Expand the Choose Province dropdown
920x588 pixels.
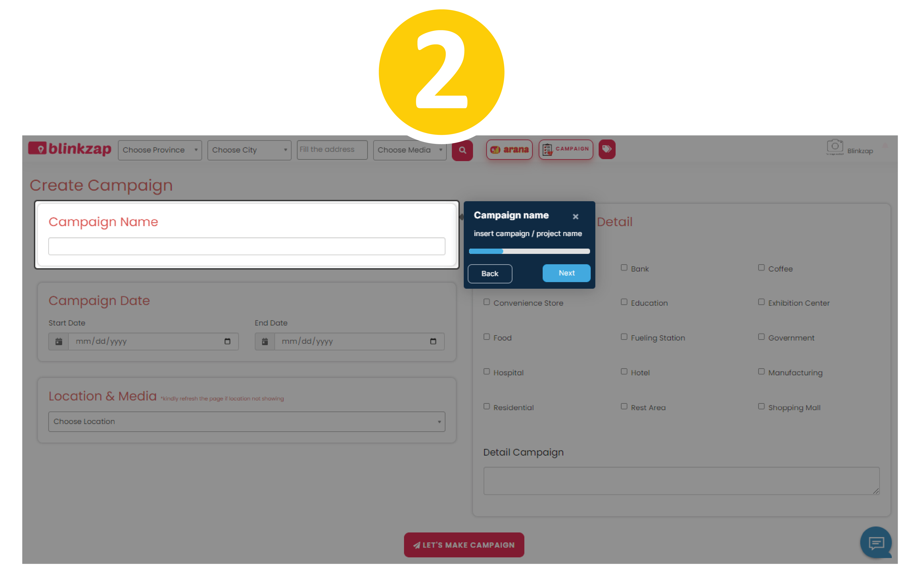pos(160,150)
